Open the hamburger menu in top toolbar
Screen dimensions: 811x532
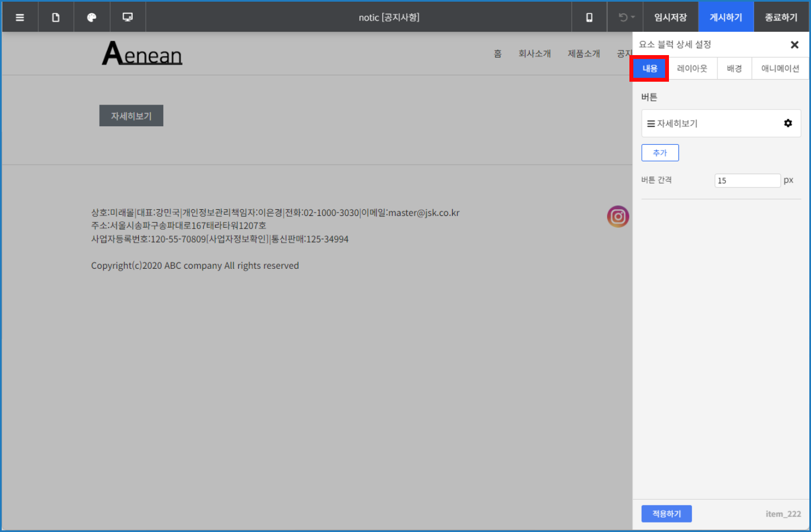point(19,17)
